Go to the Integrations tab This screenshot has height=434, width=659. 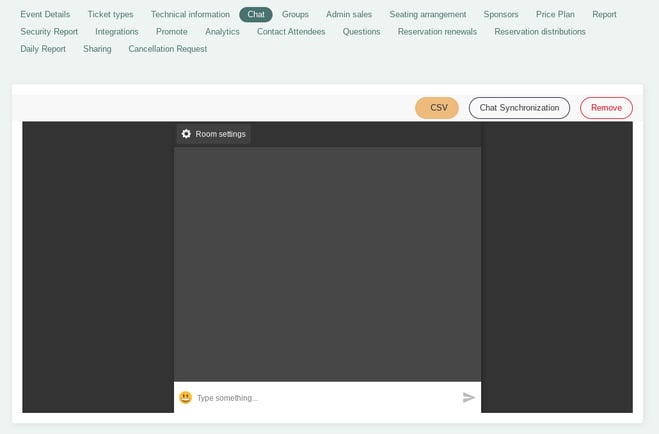click(117, 32)
